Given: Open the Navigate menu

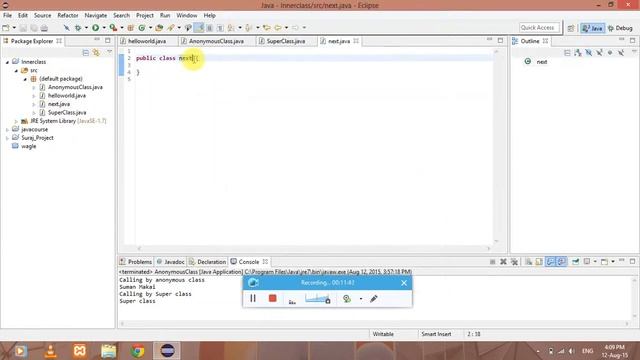Looking at the screenshot, I should 96,15.
